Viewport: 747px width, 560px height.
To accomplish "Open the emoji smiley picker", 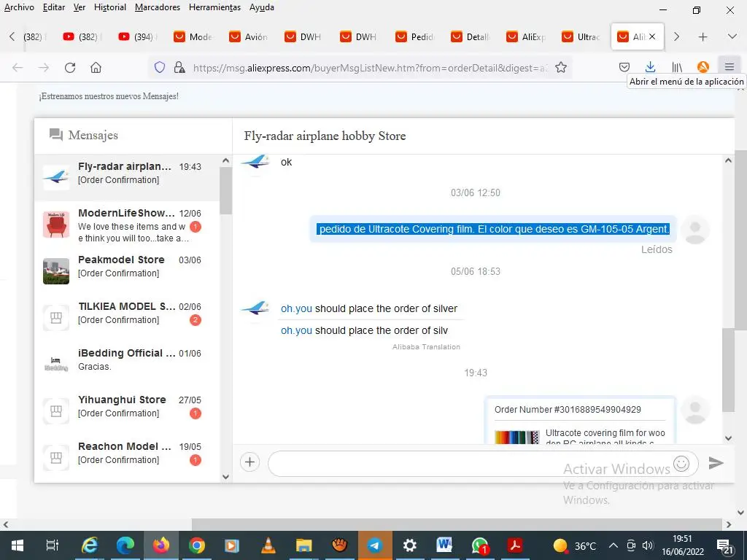I will (x=681, y=463).
